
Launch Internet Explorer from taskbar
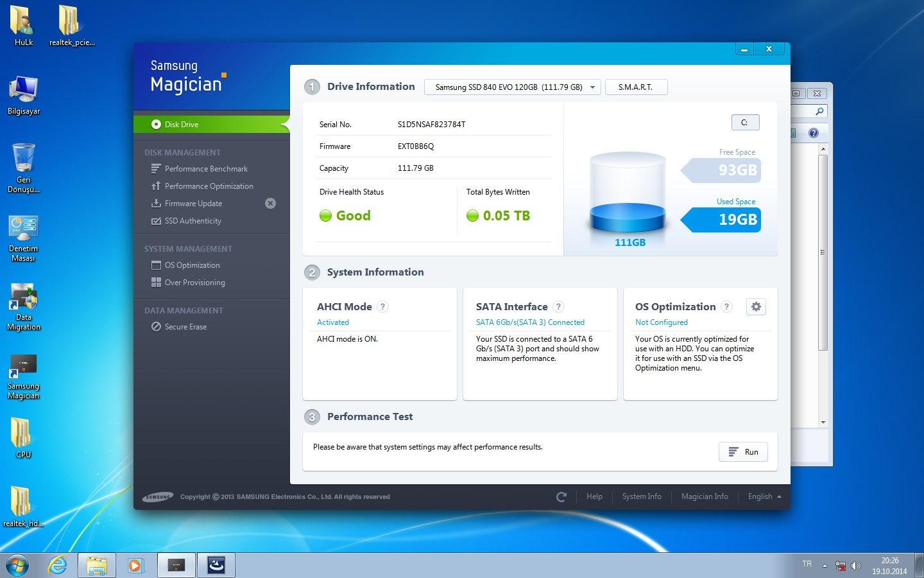point(58,565)
